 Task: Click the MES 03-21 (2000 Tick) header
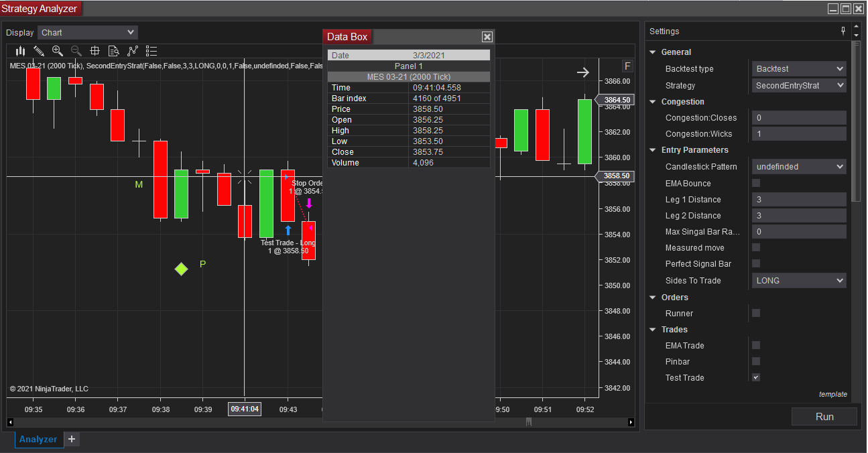click(x=409, y=77)
